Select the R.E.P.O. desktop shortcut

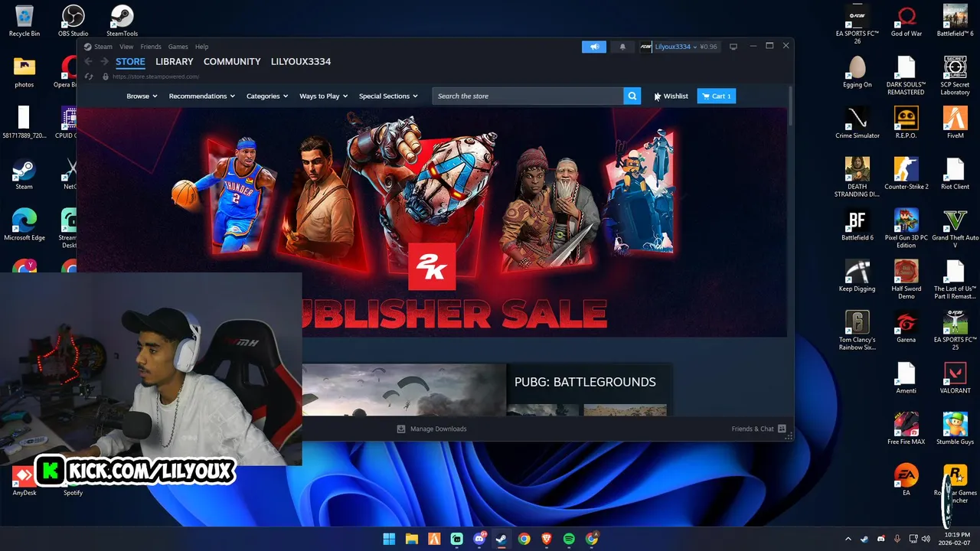[x=906, y=122]
